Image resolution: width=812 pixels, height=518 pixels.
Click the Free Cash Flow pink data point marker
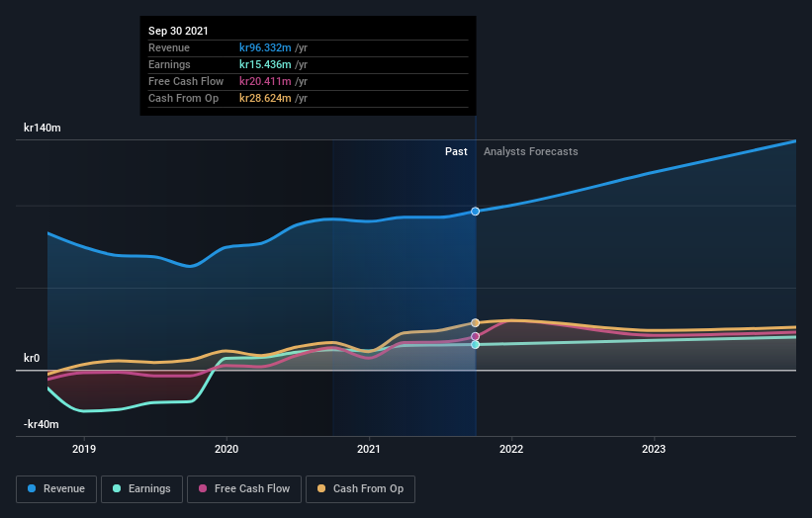(x=475, y=336)
